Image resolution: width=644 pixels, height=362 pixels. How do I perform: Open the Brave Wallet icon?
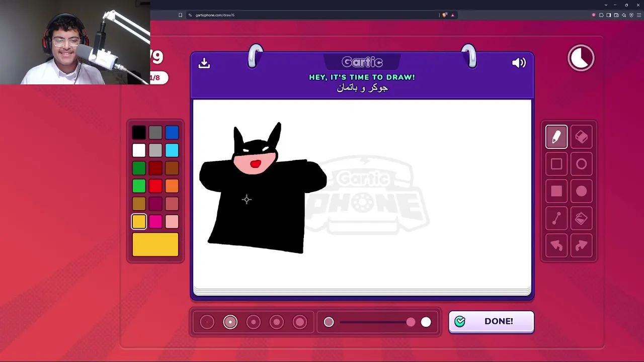pyautogui.click(x=616, y=15)
